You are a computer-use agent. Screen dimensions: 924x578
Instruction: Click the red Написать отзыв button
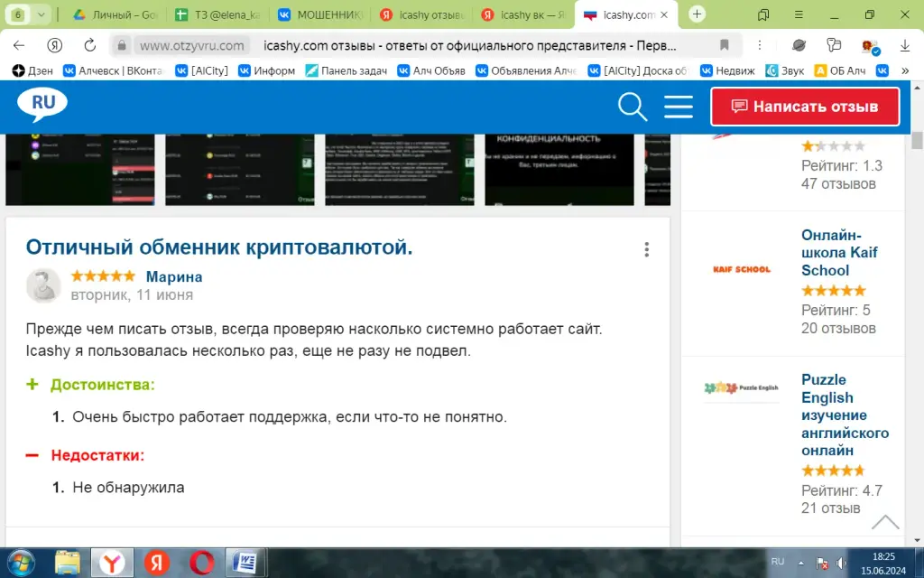[x=805, y=107]
